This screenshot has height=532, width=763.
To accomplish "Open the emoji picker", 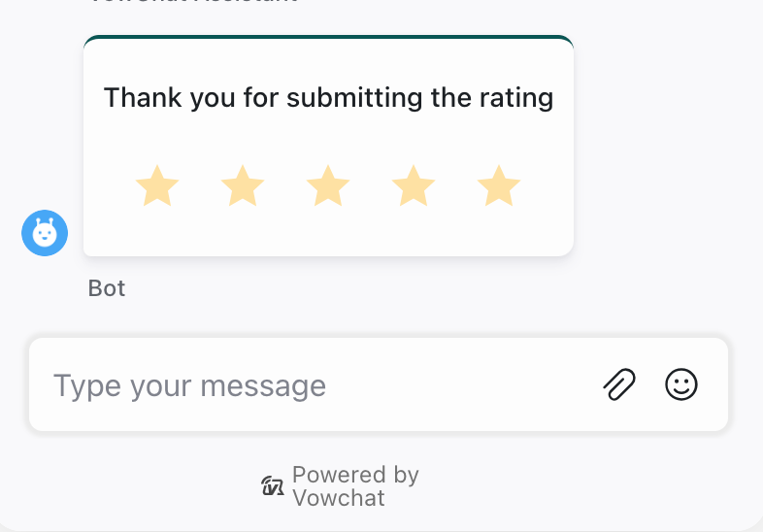I will (x=681, y=384).
